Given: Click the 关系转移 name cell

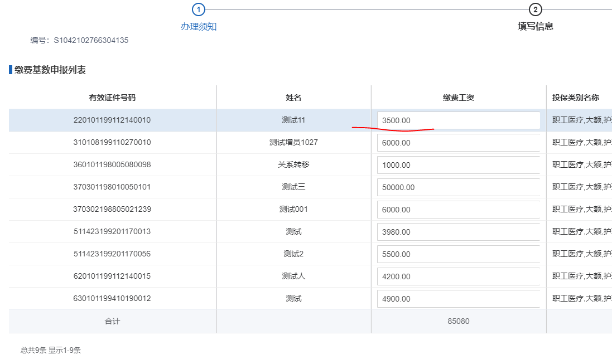Looking at the screenshot, I should [x=293, y=165].
